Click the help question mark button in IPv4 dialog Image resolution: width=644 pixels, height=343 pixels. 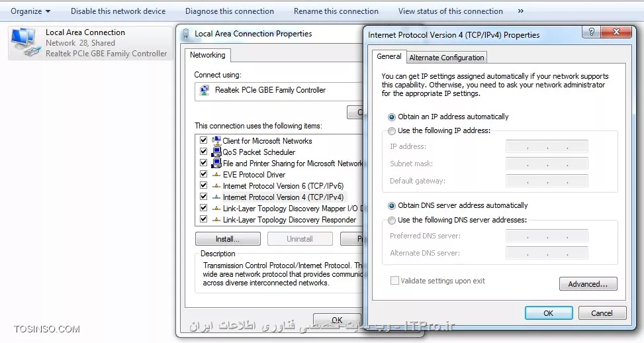point(592,32)
